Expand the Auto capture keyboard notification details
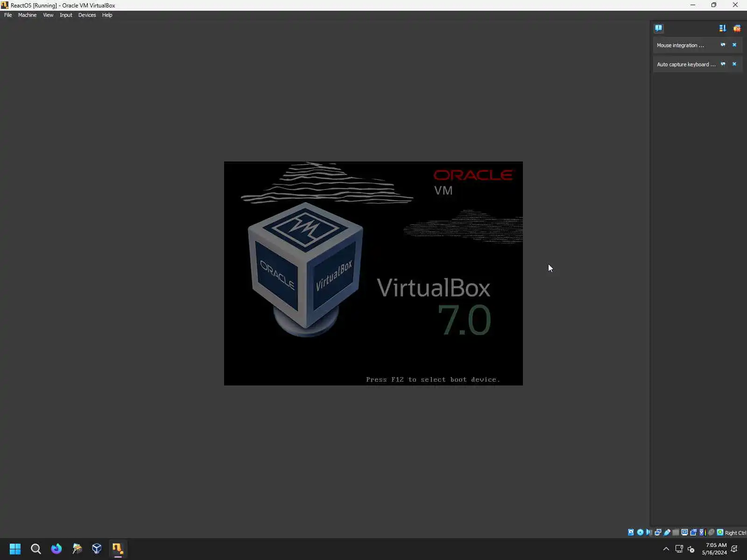Viewport: 747px width, 560px height. 723,64
